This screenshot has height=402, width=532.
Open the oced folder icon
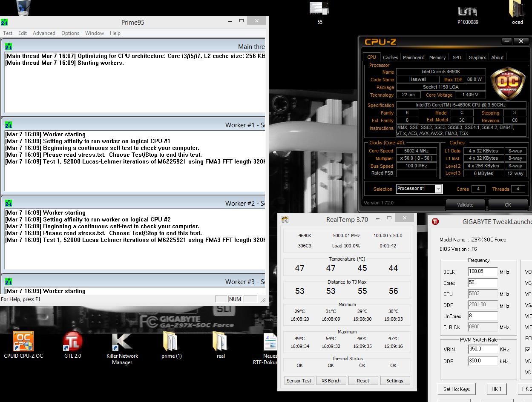tap(517, 13)
